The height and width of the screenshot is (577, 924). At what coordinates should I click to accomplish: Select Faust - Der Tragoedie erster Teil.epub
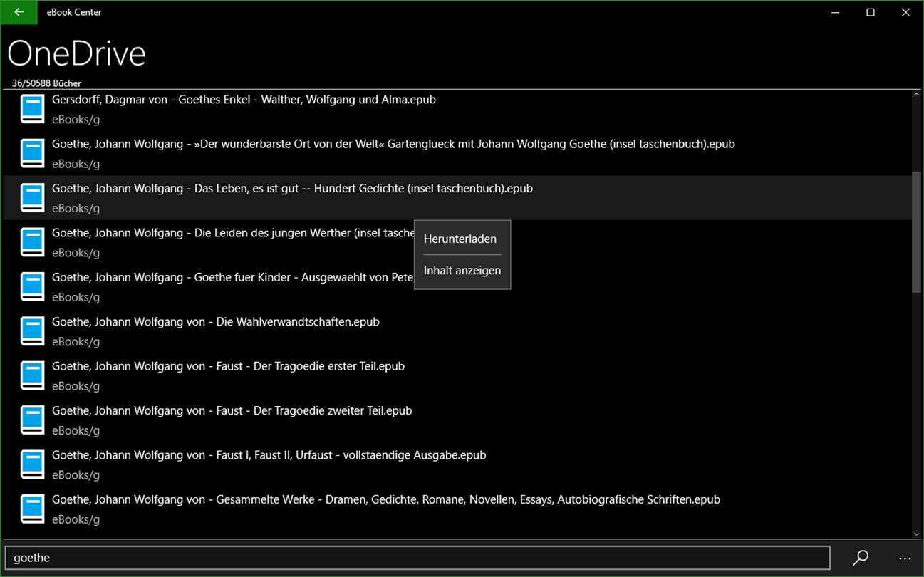[x=228, y=366]
